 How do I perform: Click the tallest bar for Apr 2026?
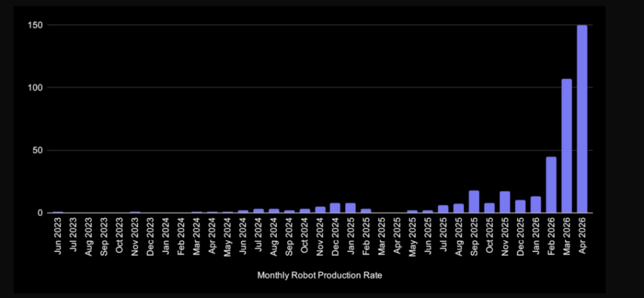582,119
